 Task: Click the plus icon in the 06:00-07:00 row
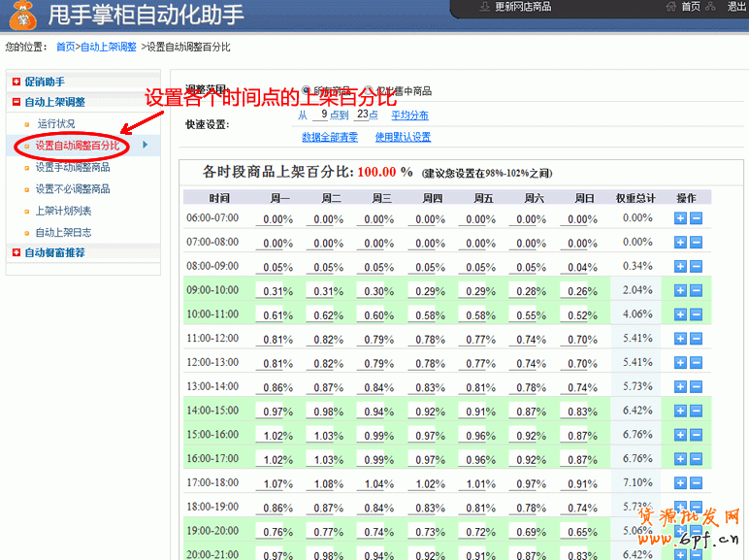click(680, 218)
